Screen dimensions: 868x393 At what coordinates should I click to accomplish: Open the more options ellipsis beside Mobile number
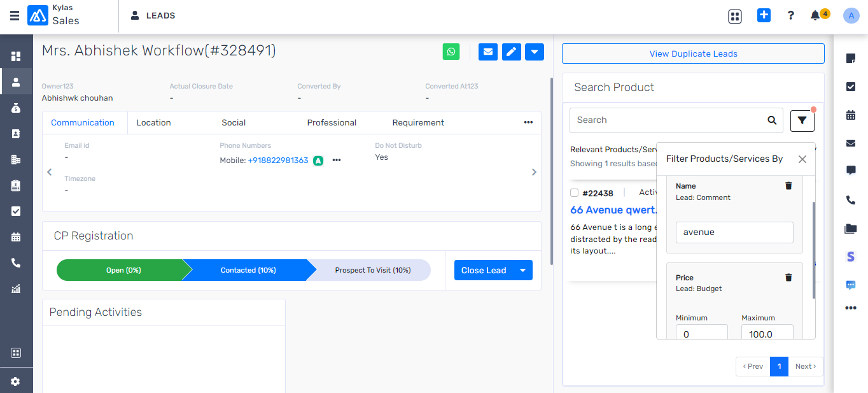coord(337,161)
